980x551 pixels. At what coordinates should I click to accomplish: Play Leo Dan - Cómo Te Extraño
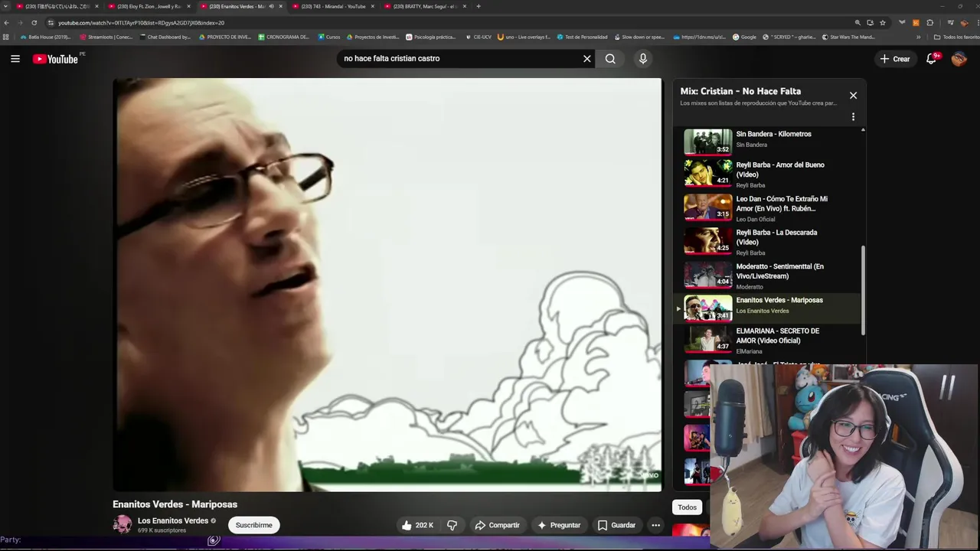tap(768, 208)
